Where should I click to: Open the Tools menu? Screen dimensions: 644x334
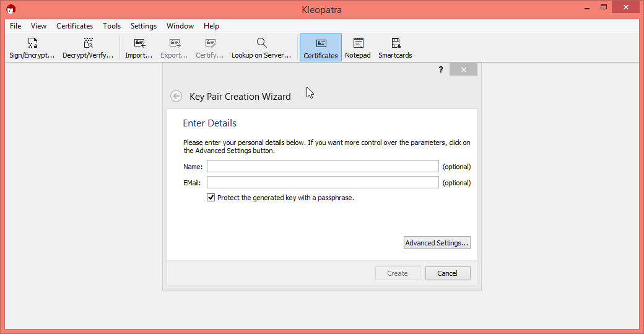pyautogui.click(x=112, y=26)
